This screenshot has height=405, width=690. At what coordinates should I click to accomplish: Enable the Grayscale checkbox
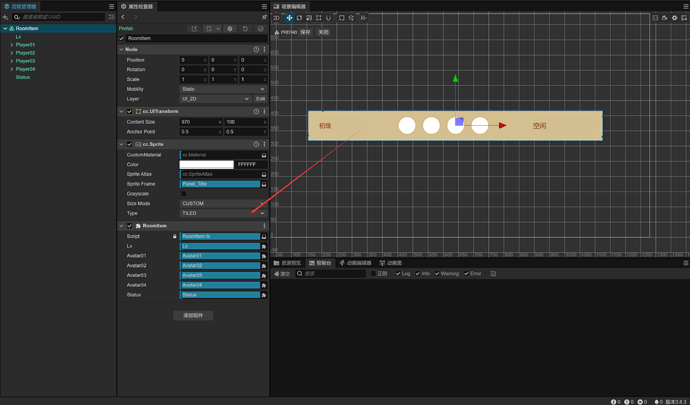[x=184, y=194]
